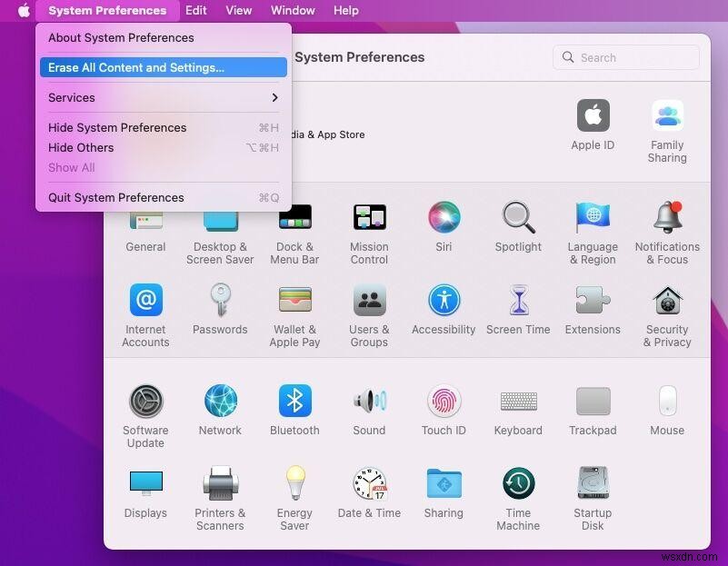
Task: Open Security & Privacy preferences
Action: pos(667,301)
